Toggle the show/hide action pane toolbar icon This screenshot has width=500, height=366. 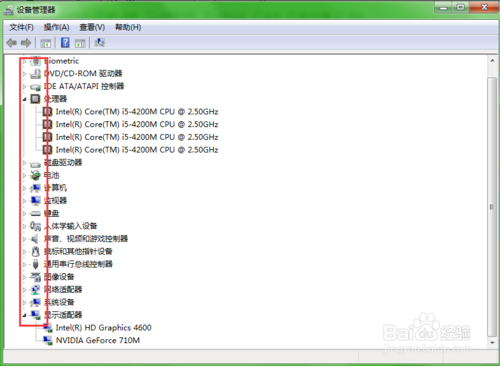tap(80, 43)
